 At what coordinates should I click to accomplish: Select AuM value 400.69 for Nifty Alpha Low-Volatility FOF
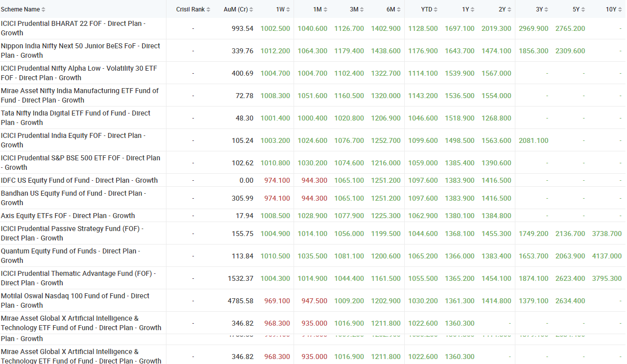pos(243,73)
